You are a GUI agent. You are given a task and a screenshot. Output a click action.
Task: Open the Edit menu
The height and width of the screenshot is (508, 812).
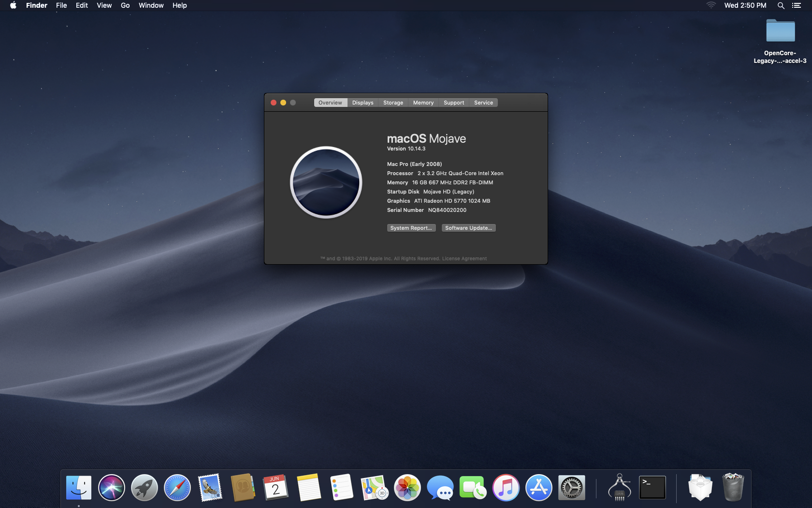click(82, 5)
